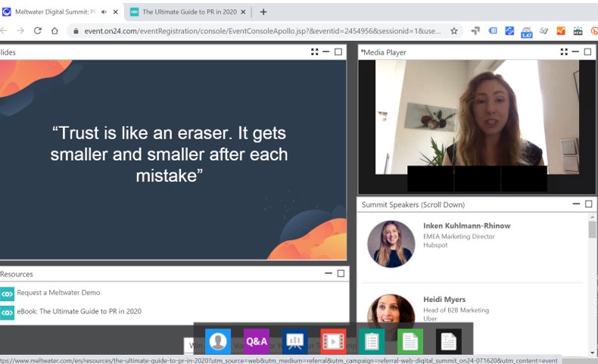The width and height of the screenshot is (598, 364).
Task: Click the NEW labeled extension icon
Action: pos(578,31)
